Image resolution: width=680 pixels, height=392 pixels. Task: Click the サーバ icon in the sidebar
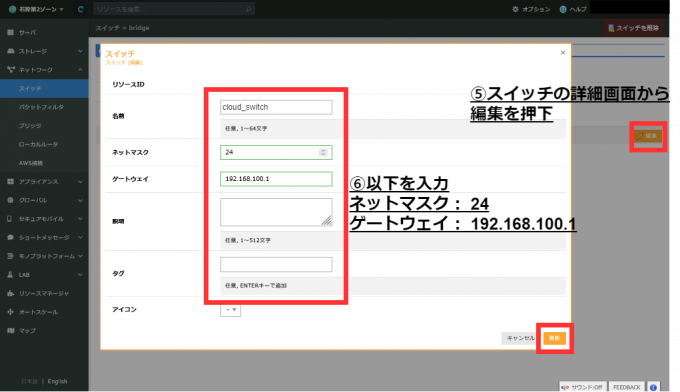(x=10, y=33)
